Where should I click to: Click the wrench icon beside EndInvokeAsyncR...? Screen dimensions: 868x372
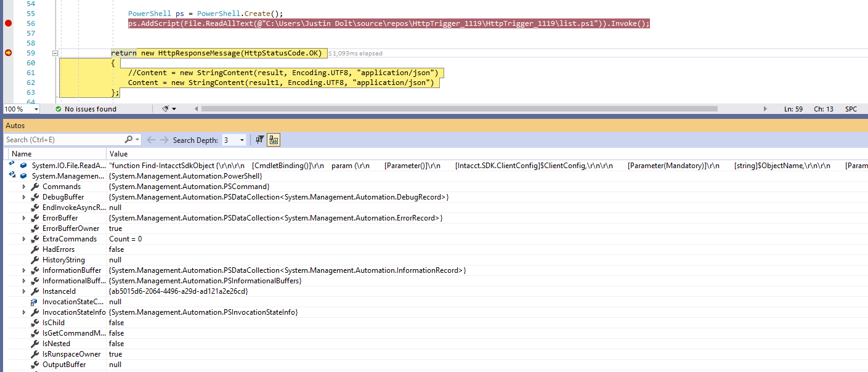point(34,208)
